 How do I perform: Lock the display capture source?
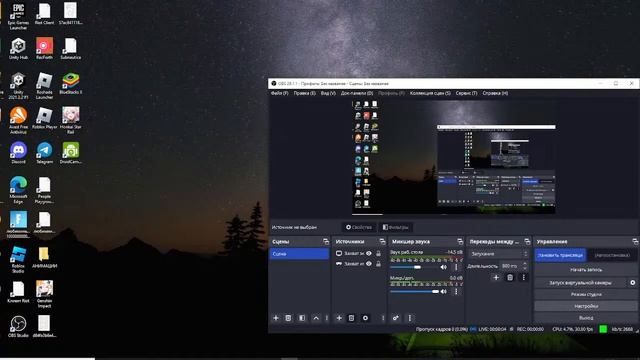click(x=378, y=253)
